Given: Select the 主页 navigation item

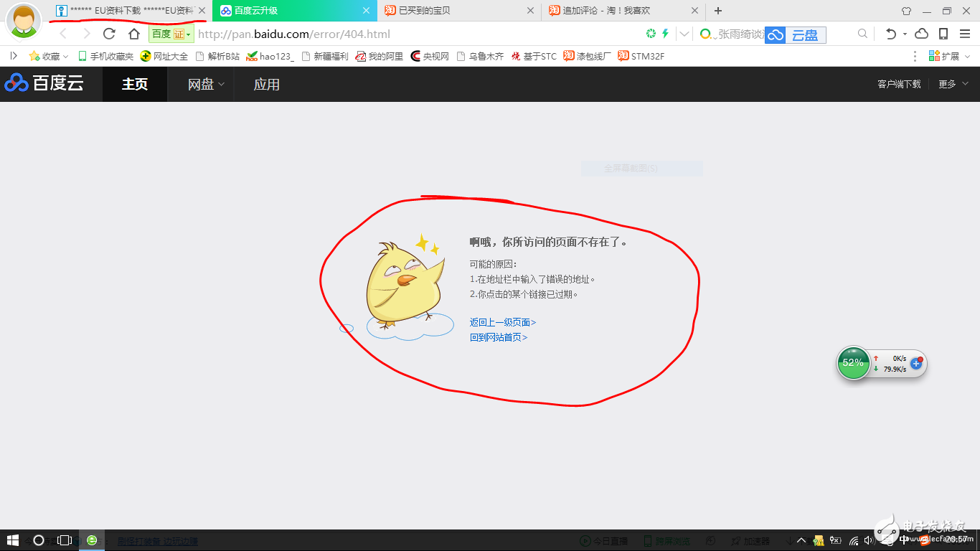Looking at the screenshot, I should (x=135, y=84).
